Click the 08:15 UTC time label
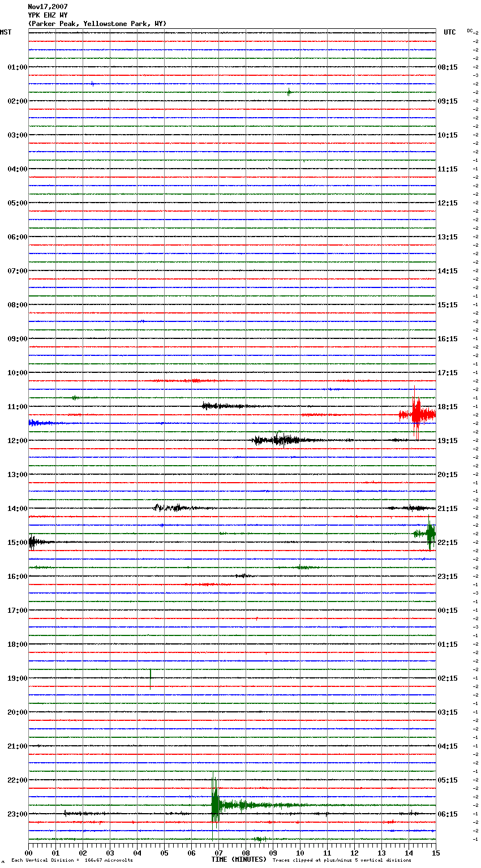 tap(448, 67)
